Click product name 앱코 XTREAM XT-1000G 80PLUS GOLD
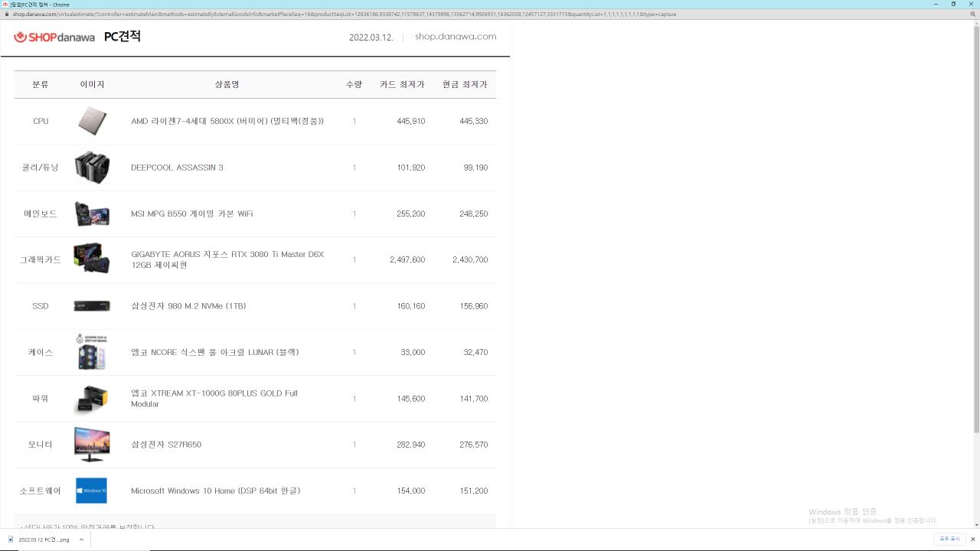The height and width of the screenshot is (551, 980). pyautogui.click(x=214, y=399)
